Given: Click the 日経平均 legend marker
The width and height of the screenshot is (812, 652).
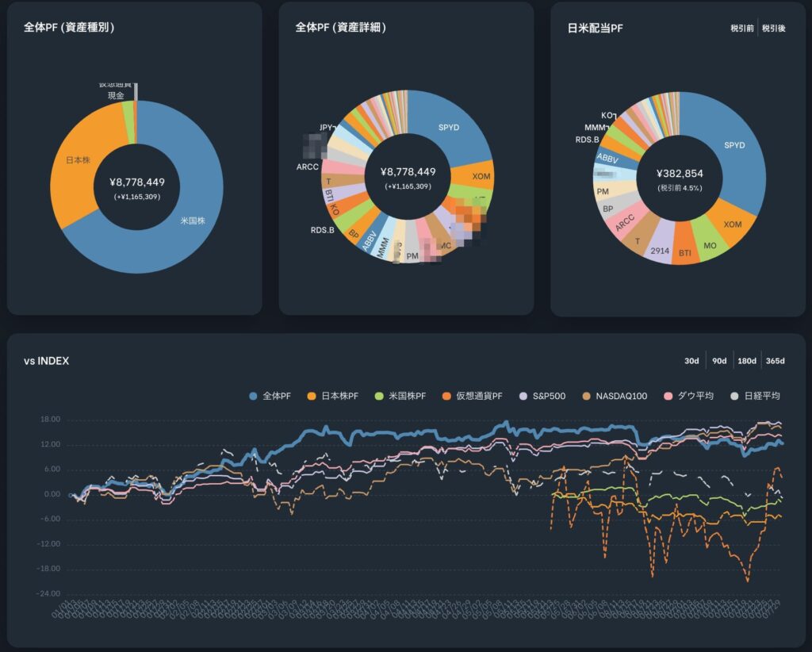Looking at the screenshot, I should 734,396.
